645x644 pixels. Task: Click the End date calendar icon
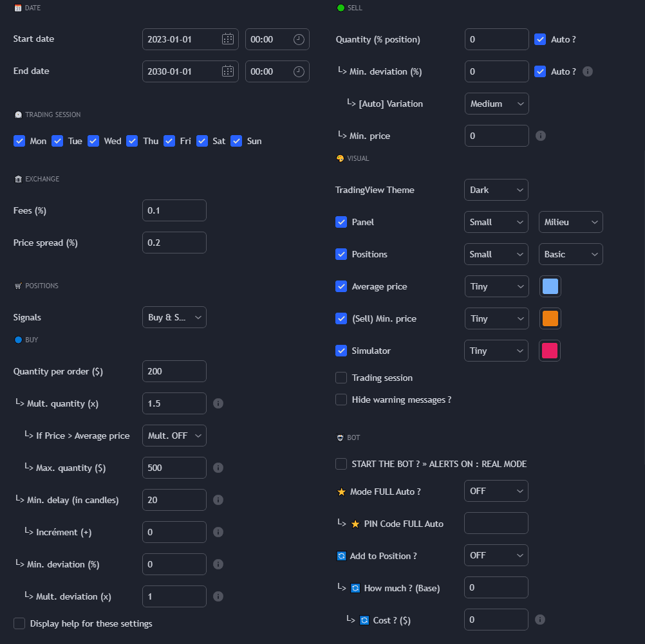228,71
